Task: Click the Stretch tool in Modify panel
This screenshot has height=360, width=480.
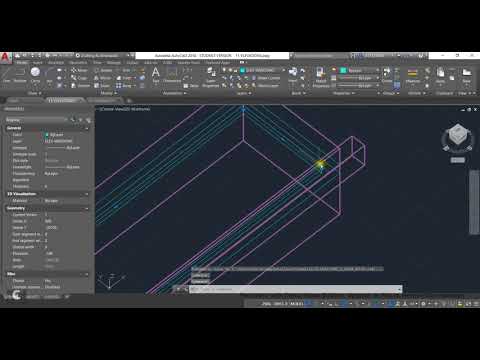Action: tap(81, 86)
